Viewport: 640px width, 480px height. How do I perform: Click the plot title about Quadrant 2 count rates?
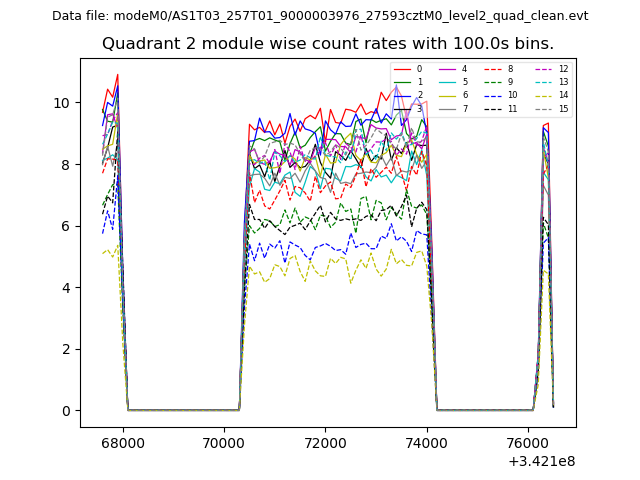pos(327,44)
